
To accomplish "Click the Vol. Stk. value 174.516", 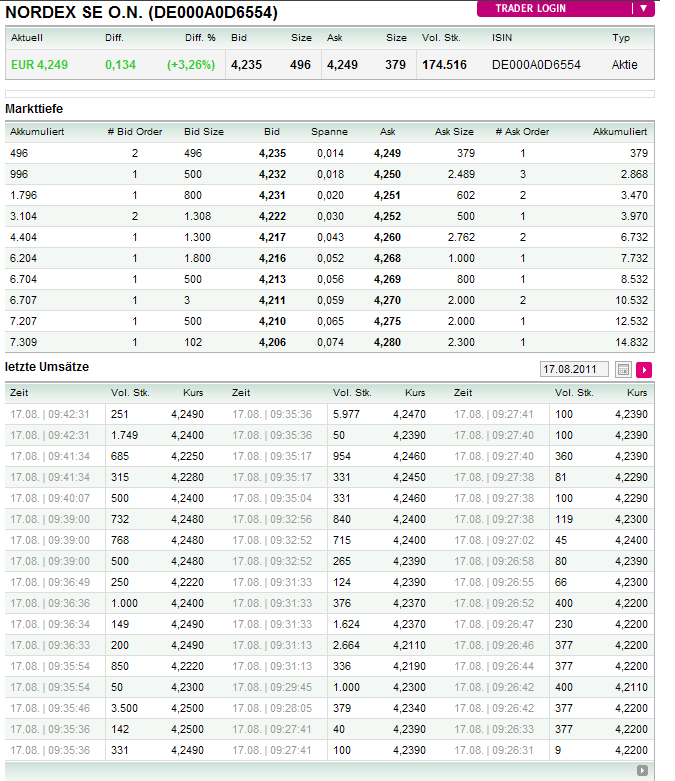I will tap(444, 65).
